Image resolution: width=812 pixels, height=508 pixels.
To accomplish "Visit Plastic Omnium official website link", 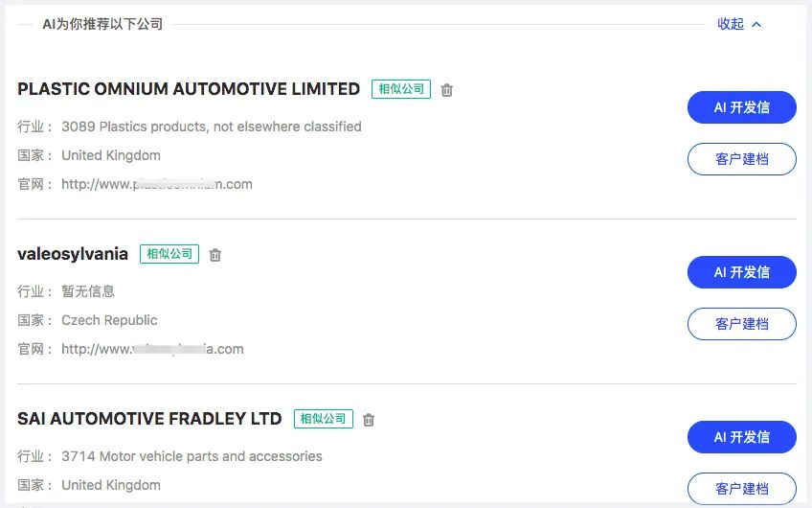I will click(157, 184).
